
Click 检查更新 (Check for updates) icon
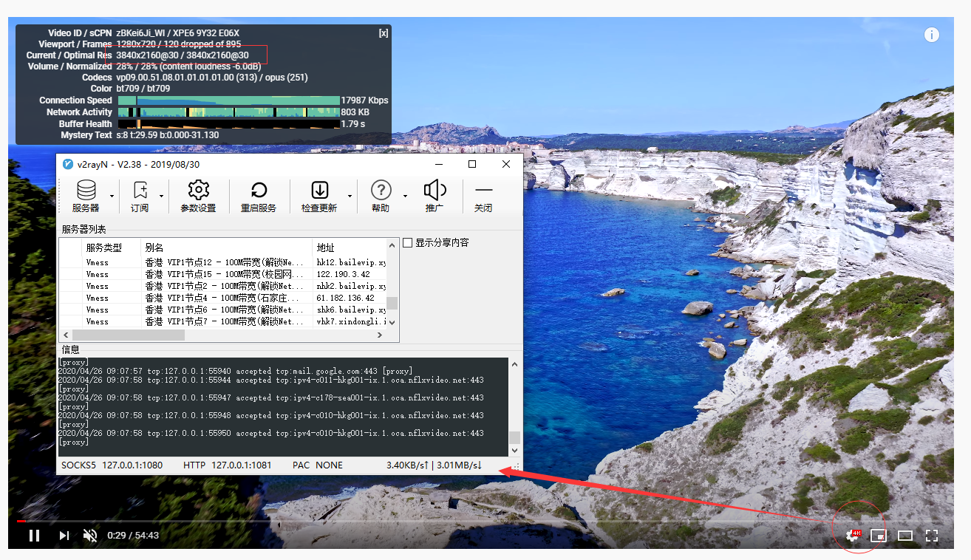319,196
